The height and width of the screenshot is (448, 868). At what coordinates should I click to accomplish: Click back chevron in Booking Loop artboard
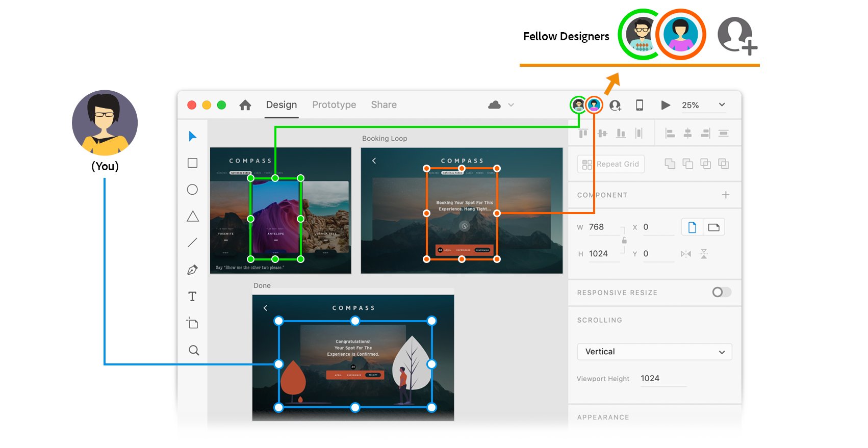[x=374, y=161]
